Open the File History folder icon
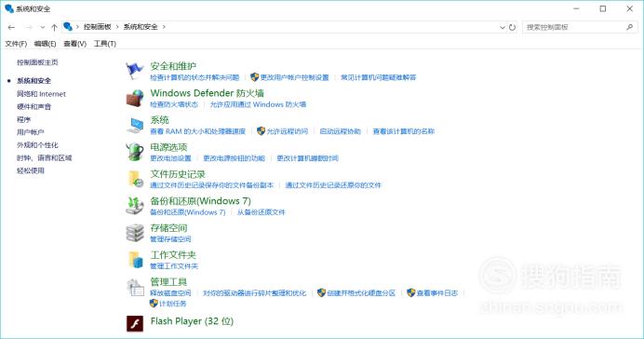Viewport: 644px width, 339px height. coord(135,179)
